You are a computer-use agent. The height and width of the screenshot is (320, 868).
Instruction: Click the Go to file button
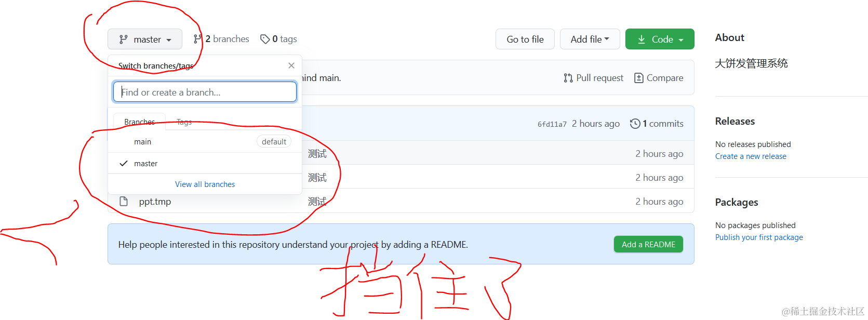tap(525, 39)
